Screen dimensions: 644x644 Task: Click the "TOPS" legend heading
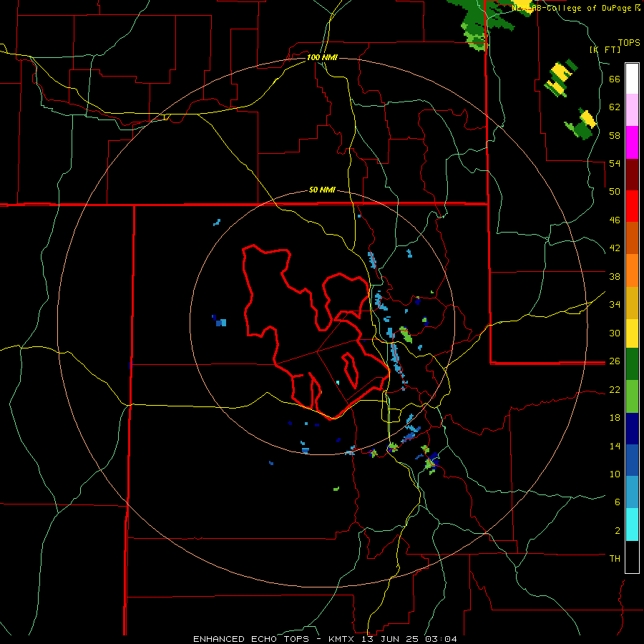[x=629, y=42]
